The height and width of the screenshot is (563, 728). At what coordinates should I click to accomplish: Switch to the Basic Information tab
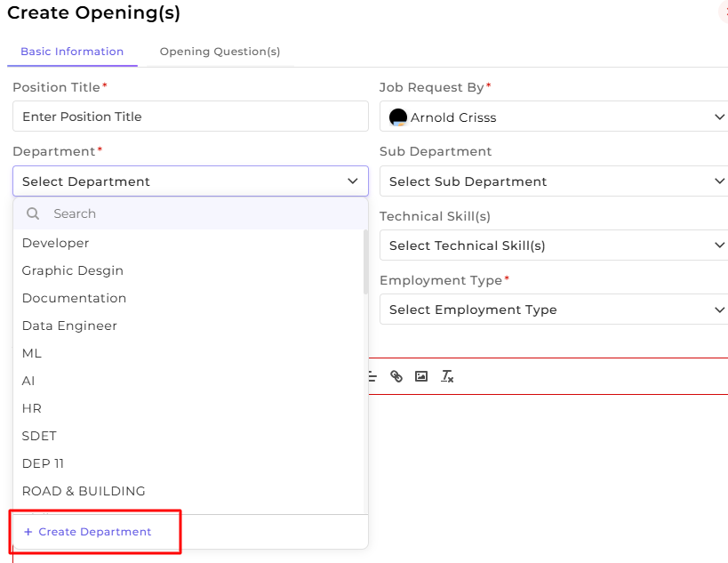coord(72,52)
